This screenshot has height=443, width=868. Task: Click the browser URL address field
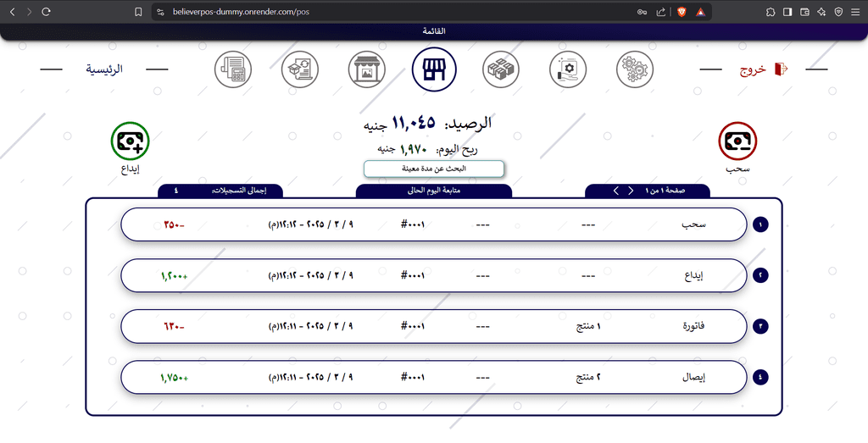pos(398,12)
